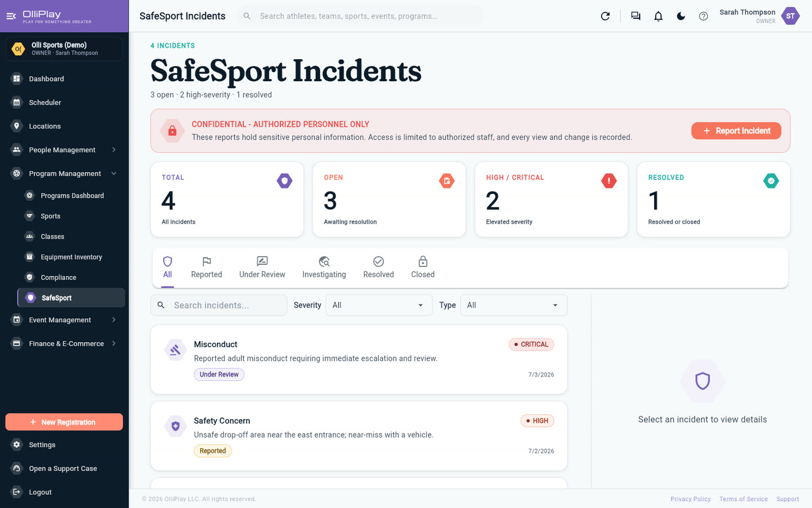
Task: Click the search magnifier in incidents search
Action: (161, 305)
